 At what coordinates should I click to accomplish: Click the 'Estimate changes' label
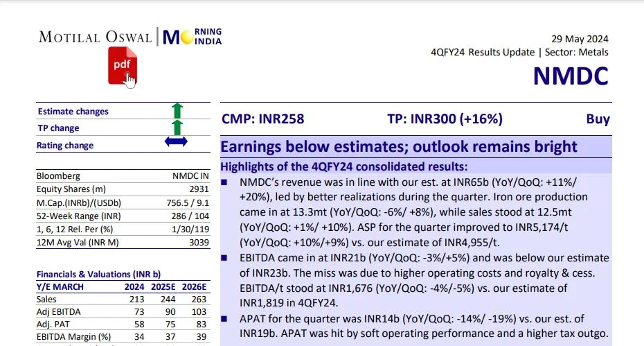pos(73,112)
